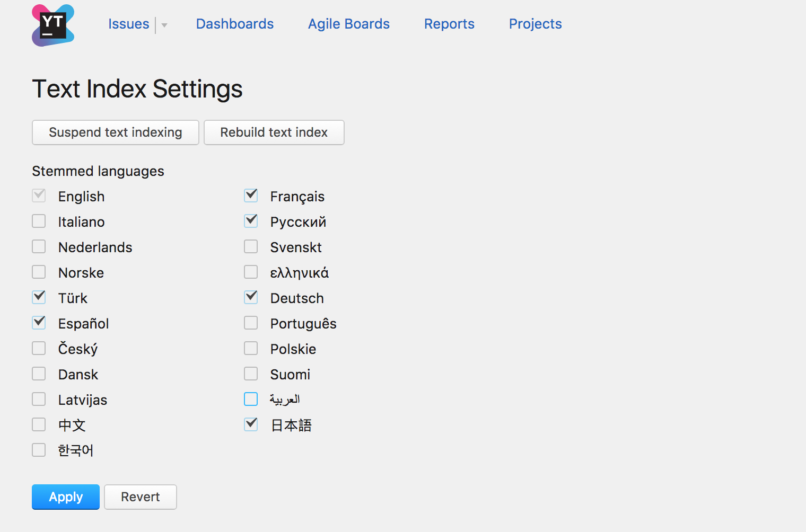Check the Nederlands checkbox

point(39,246)
